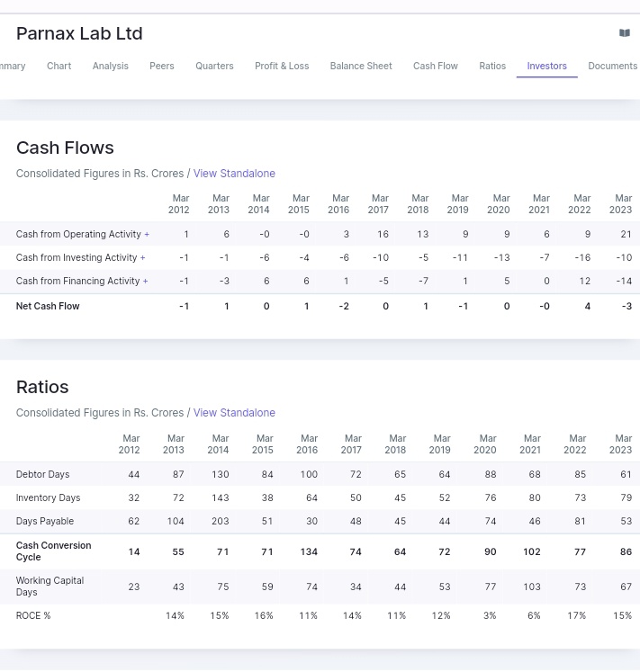
Task: Expand Cash from Financing Activity row
Action: tap(146, 282)
